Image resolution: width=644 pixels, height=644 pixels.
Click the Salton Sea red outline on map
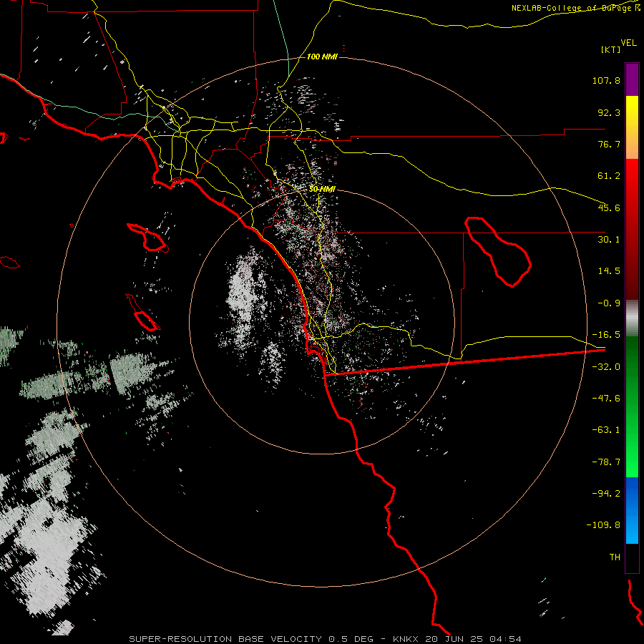pos(498,251)
